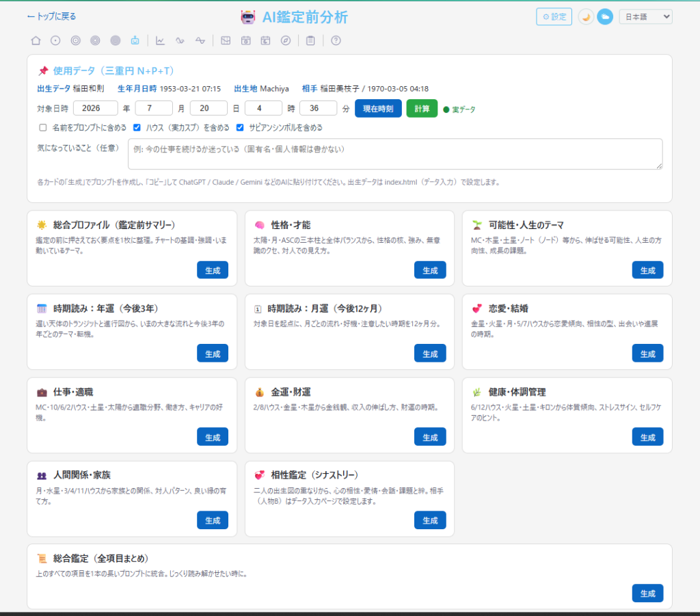Image resolution: width=700 pixels, height=616 pixels.
Task: Open the quadruple-ring chart icon
Action: coord(115,40)
